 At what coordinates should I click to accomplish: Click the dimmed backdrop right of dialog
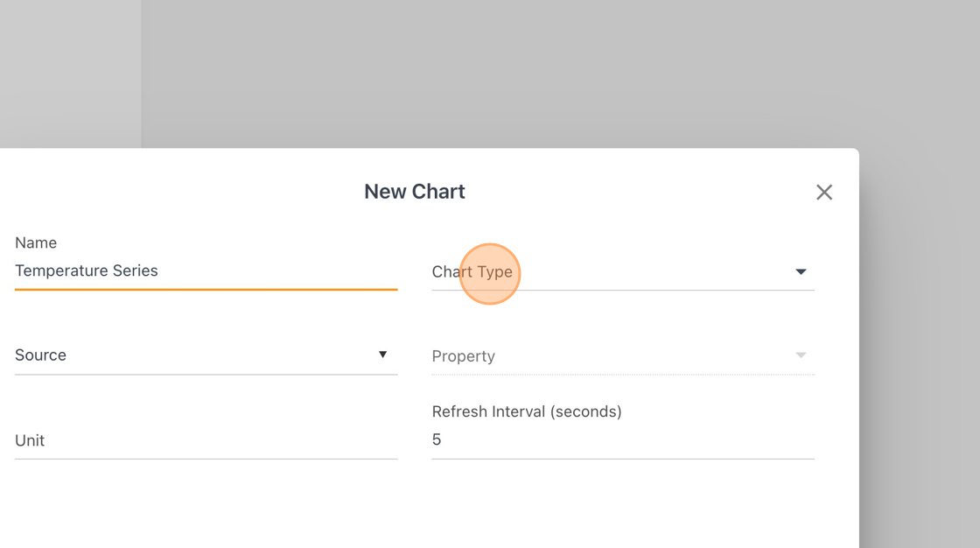[920, 348]
